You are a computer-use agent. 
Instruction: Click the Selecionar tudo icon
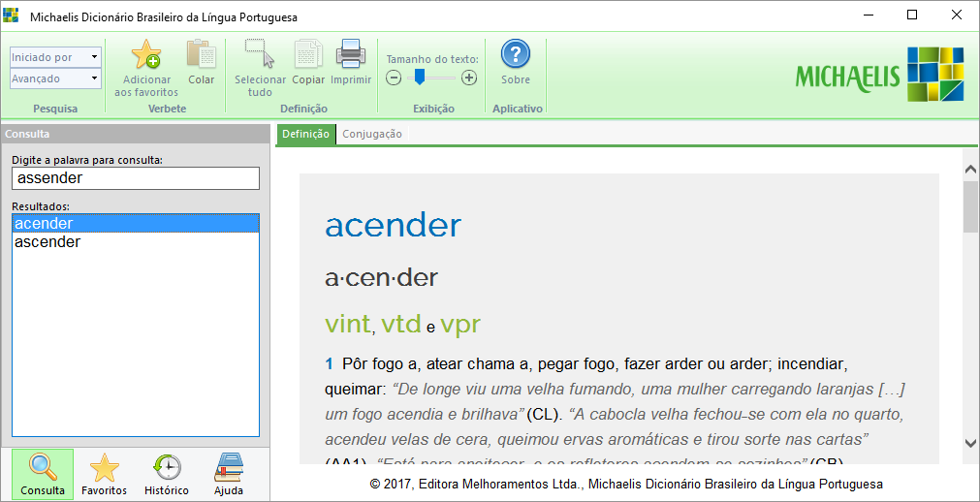260,53
